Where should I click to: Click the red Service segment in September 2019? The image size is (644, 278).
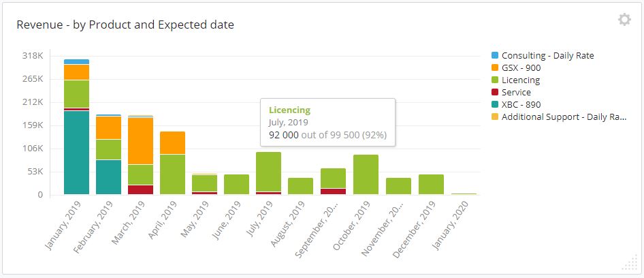[x=333, y=191]
